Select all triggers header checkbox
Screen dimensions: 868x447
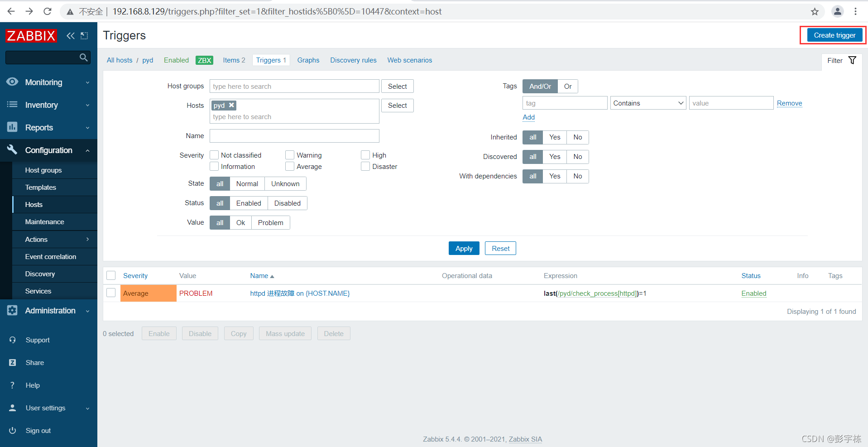coord(111,275)
